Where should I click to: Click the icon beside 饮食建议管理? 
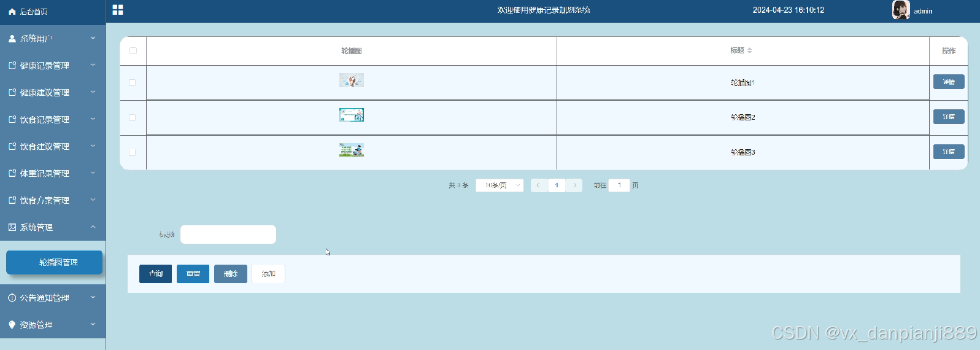pos(12,146)
